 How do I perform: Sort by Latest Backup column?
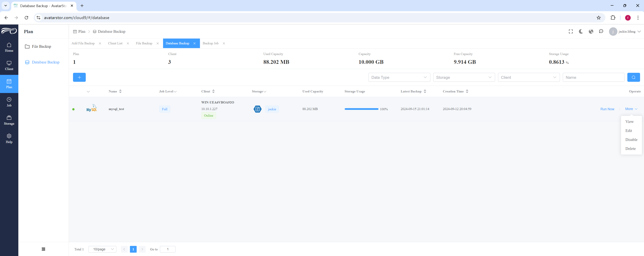[425, 91]
